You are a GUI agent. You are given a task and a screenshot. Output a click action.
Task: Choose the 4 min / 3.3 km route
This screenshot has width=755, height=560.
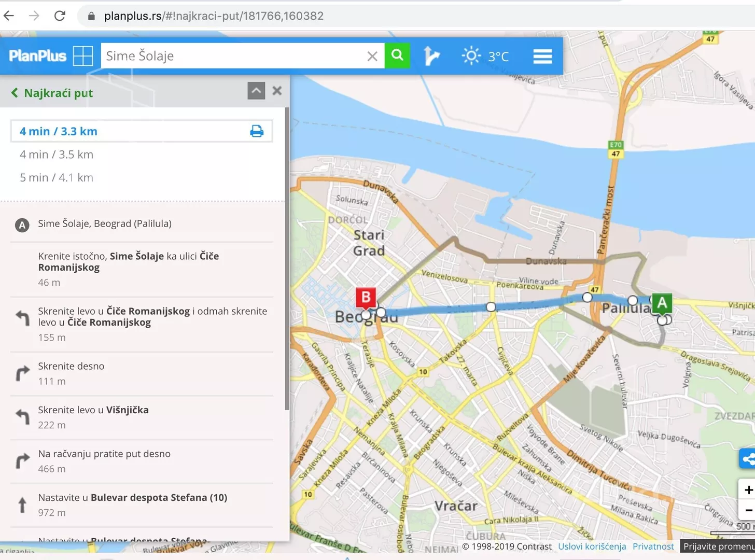pyautogui.click(x=59, y=131)
